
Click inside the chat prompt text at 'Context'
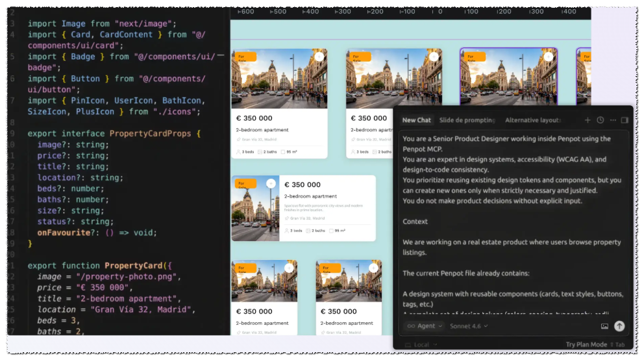point(415,221)
